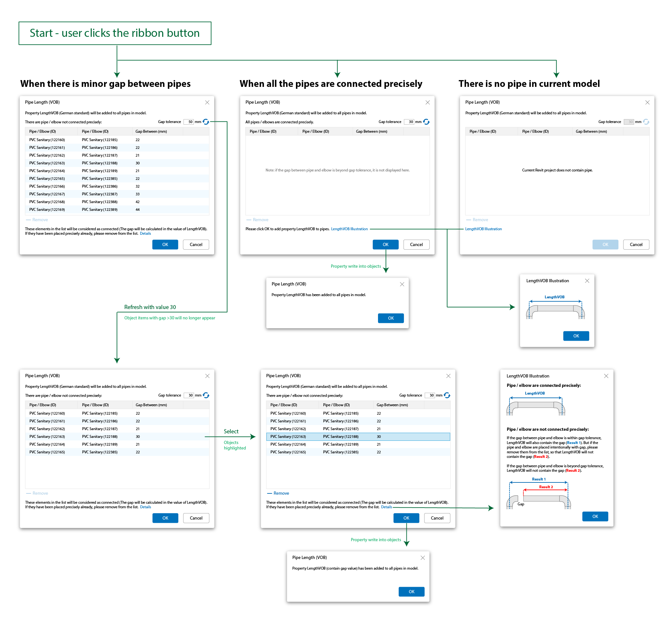Viewport: 672px width, 620px height.
Task: Click refresh icon in all-pipes-connected dialog
Action: pos(426,122)
